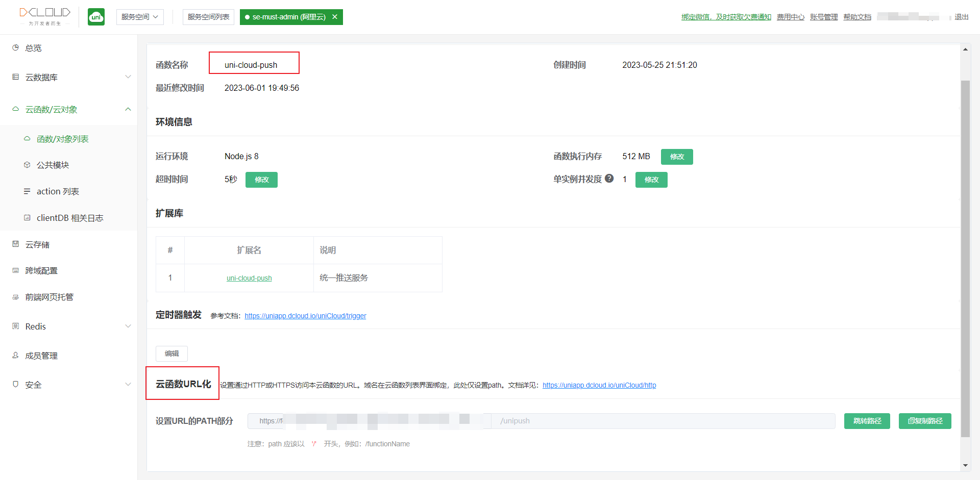Click the 成员管理 person icon

[x=15, y=356]
